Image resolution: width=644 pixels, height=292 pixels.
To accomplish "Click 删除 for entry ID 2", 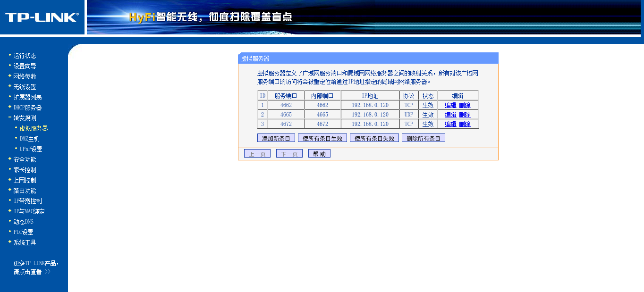I will point(465,115).
